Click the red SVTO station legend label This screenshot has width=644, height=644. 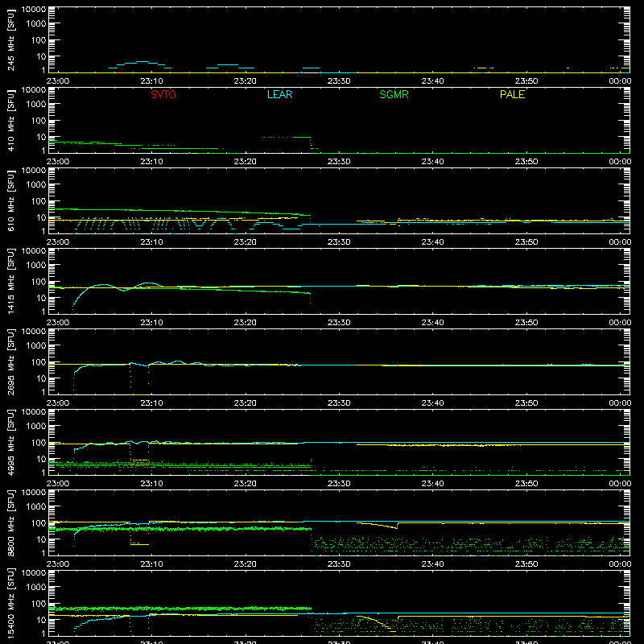point(163,94)
